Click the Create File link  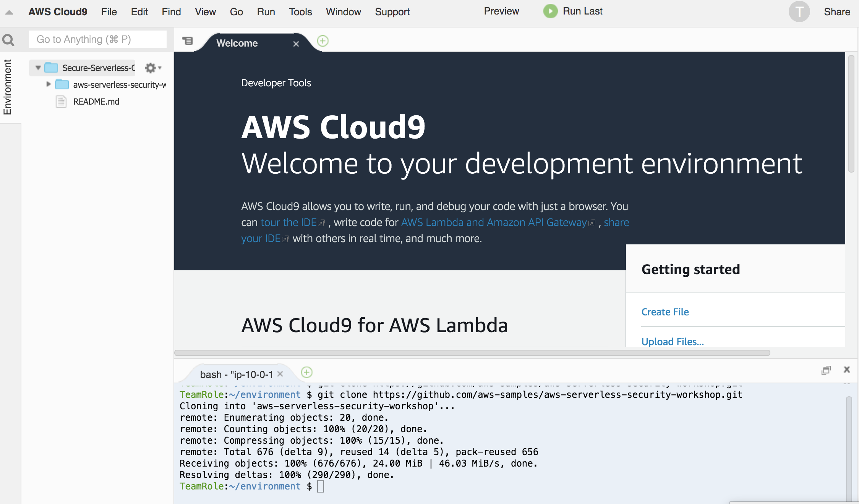pyautogui.click(x=665, y=312)
